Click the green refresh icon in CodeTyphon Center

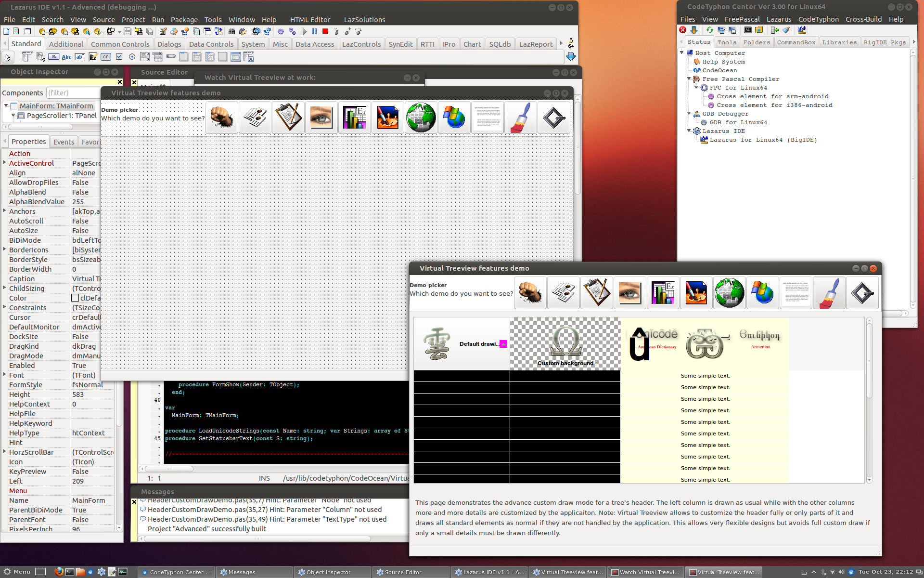(x=709, y=30)
